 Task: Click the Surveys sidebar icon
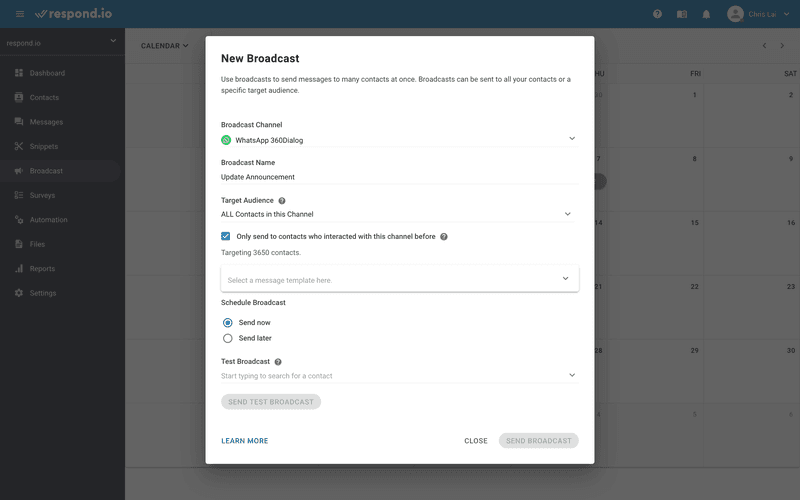pos(19,195)
